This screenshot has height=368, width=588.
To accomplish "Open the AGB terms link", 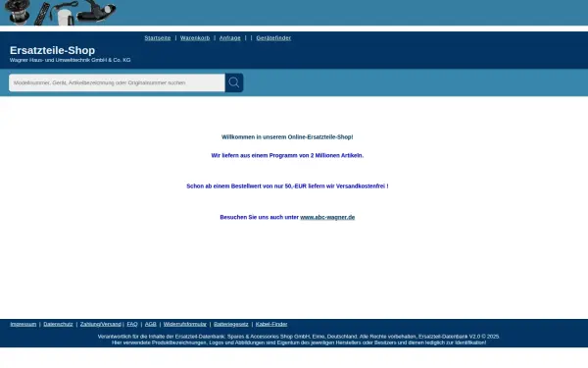I will point(150,324).
